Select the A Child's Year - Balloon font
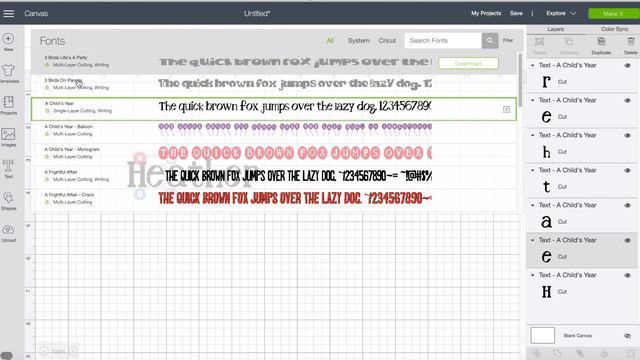Image resolution: width=640 pixels, height=360 pixels. point(273,131)
